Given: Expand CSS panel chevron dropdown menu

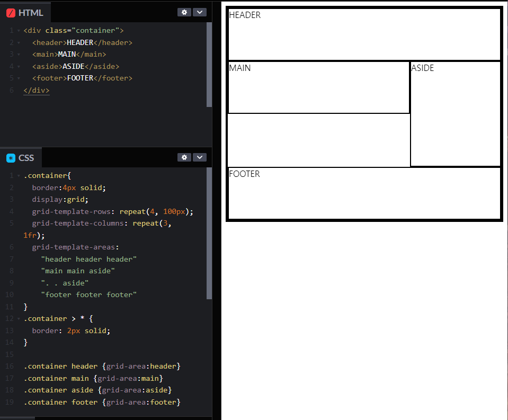Looking at the screenshot, I should [200, 157].
